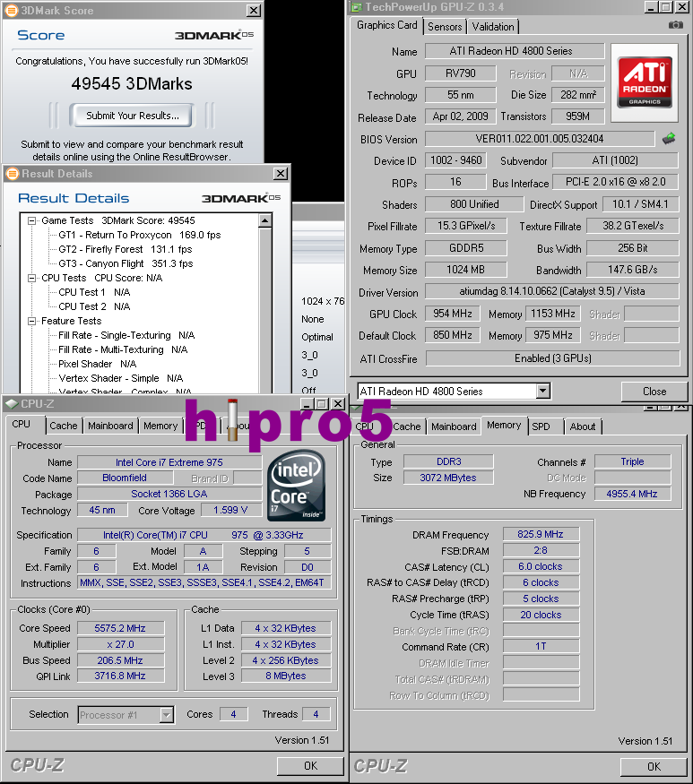Click the BIOS save chip icon in GPU-Z
The width and height of the screenshot is (693, 784).
coord(669,139)
